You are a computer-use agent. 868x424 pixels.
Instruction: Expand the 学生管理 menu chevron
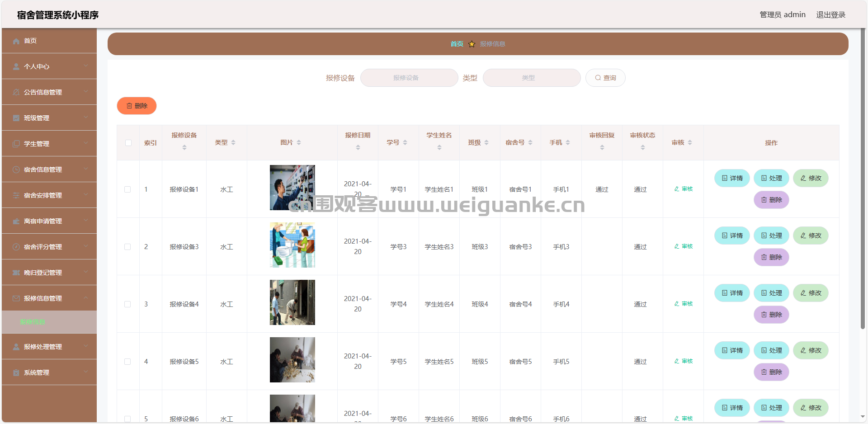tap(86, 143)
